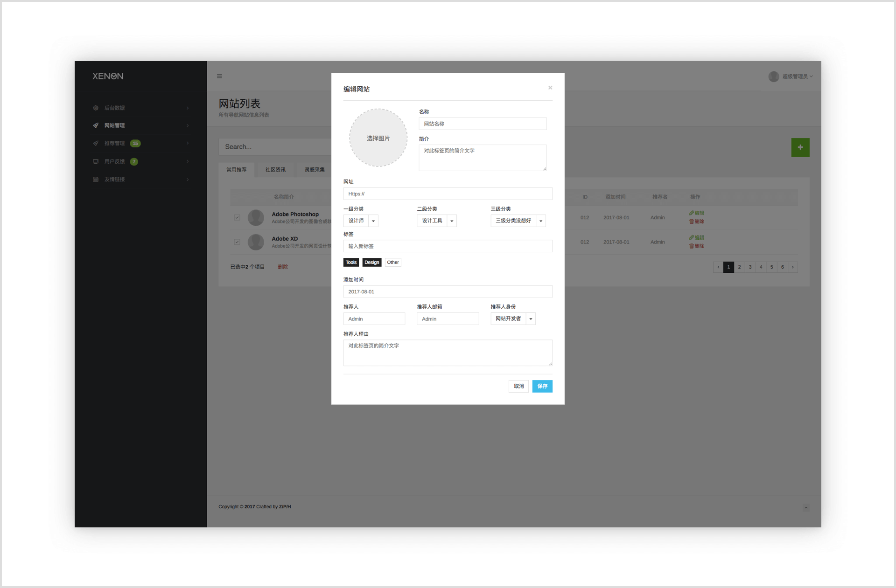This screenshot has width=896, height=588.
Task: Click the green add (+) button top right
Action: click(x=801, y=148)
